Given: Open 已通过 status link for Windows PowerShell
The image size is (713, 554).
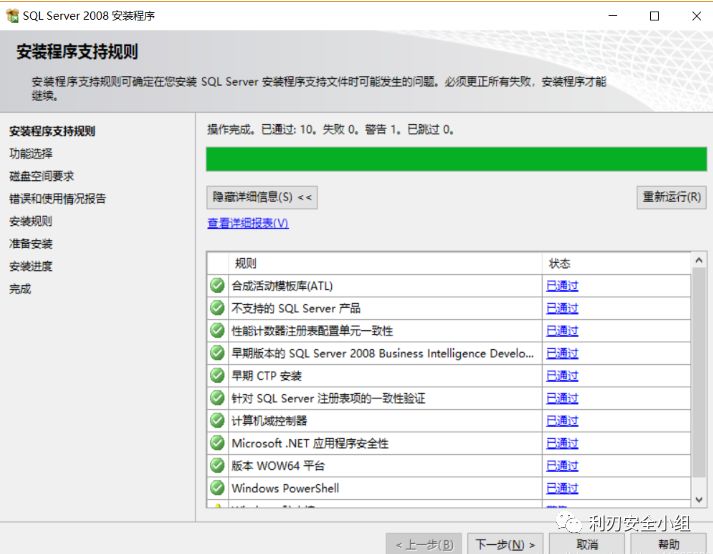Looking at the screenshot, I should [x=562, y=488].
